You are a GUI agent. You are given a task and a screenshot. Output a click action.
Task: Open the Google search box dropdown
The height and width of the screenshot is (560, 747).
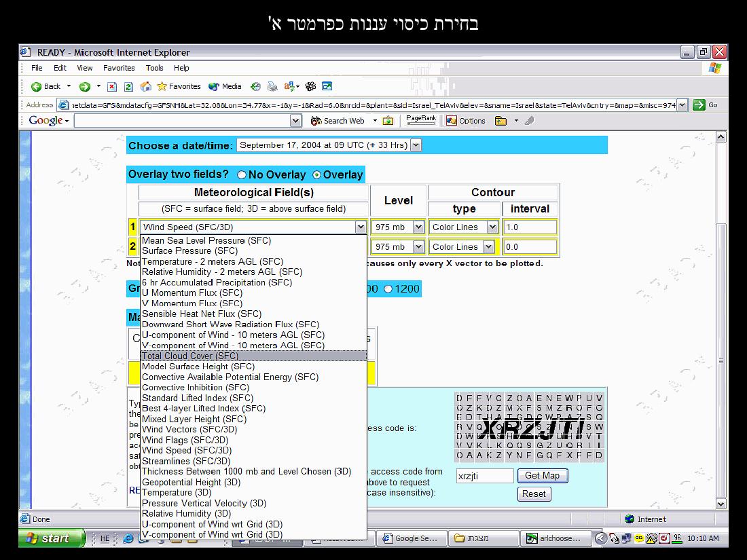(x=296, y=121)
